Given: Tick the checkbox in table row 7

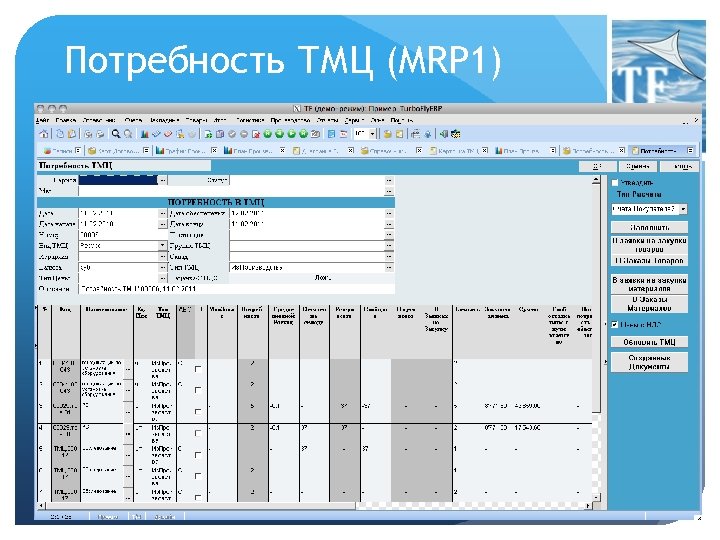Looking at the screenshot, I should (x=198, y=497).
